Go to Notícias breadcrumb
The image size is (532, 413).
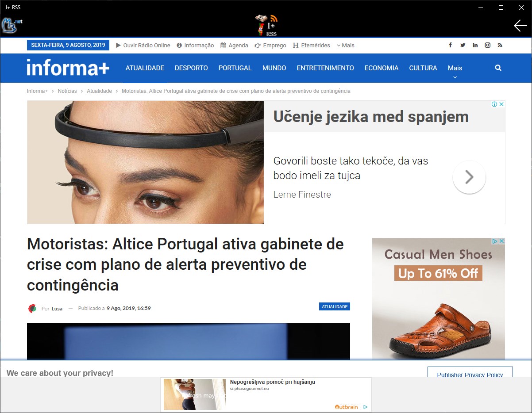pyautogui.click(x=67, y=91)
